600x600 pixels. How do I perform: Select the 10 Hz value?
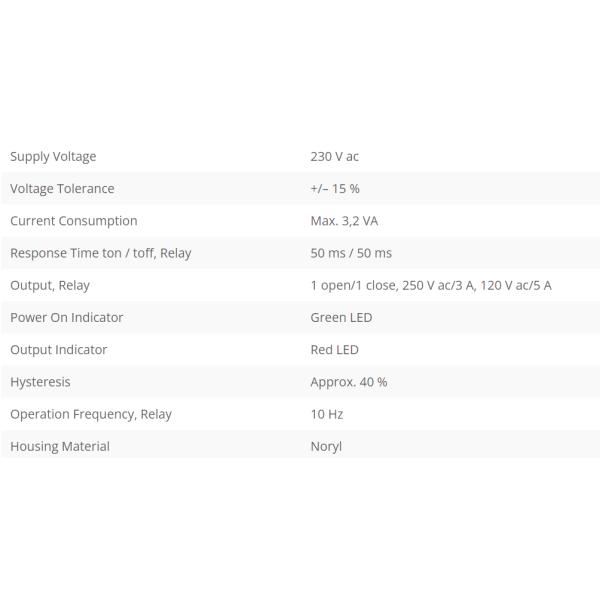pyautogui.click(x=326, y=414)
